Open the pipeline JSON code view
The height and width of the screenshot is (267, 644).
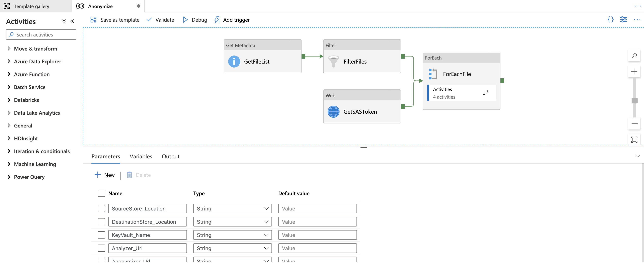[x=611, y=19]
